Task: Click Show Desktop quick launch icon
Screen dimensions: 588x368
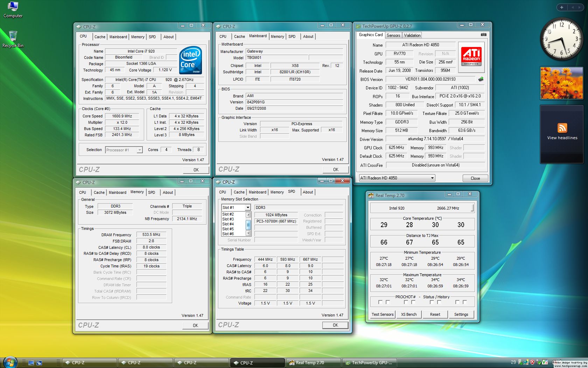Action: (31, 363)
